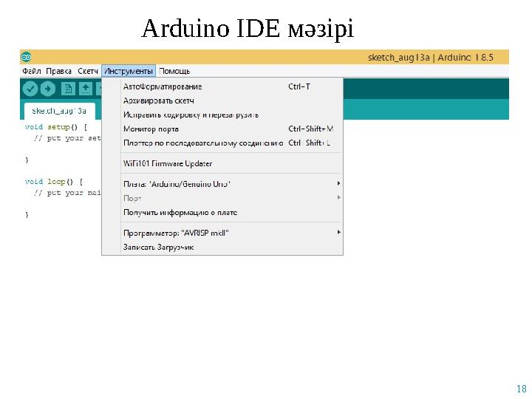532x399 pixels.
Task: Expand Плата Arduino/Genuino Uno submenu
Action: [x=222, y=184]
